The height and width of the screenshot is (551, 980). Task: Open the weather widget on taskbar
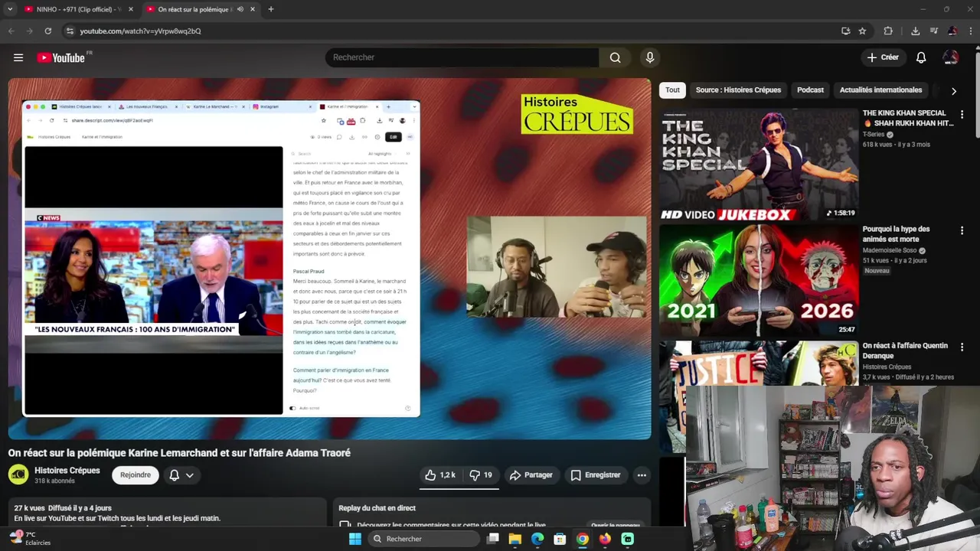(31, 539)
